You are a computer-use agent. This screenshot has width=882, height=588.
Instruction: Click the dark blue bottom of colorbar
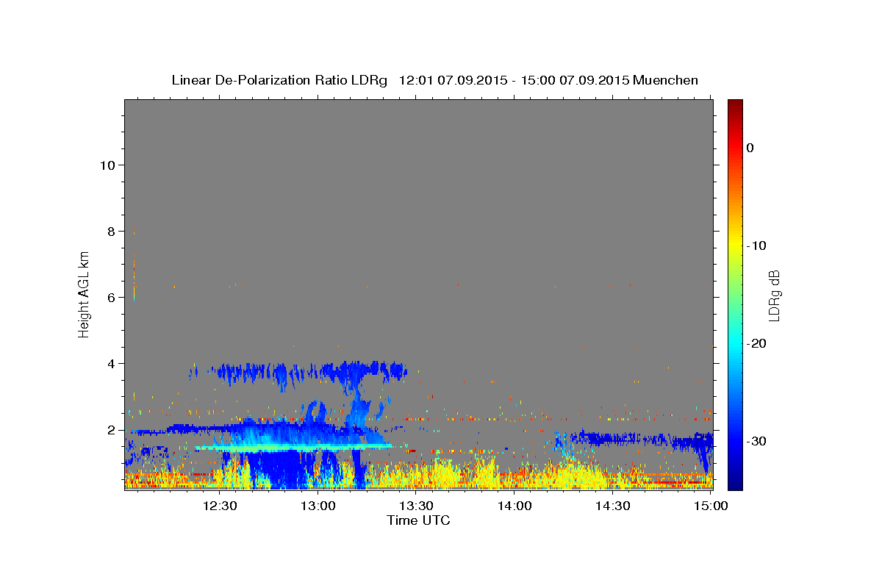[735, 481]
